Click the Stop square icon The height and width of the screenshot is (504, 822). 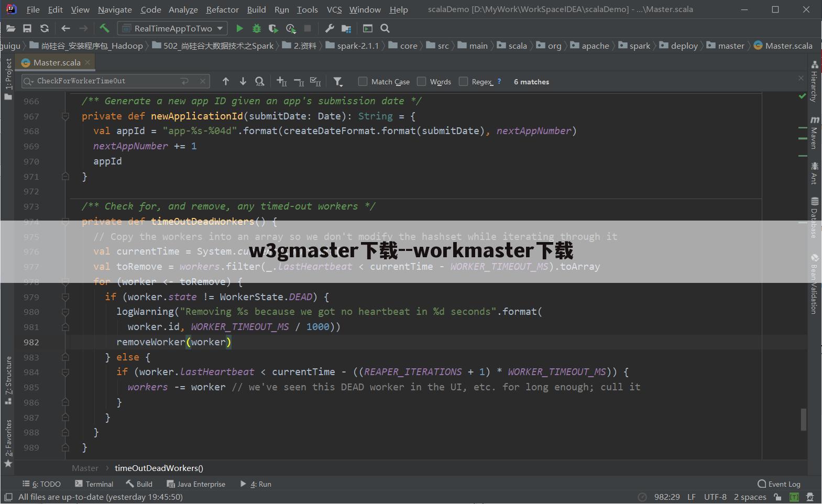(x=308, y=28)
